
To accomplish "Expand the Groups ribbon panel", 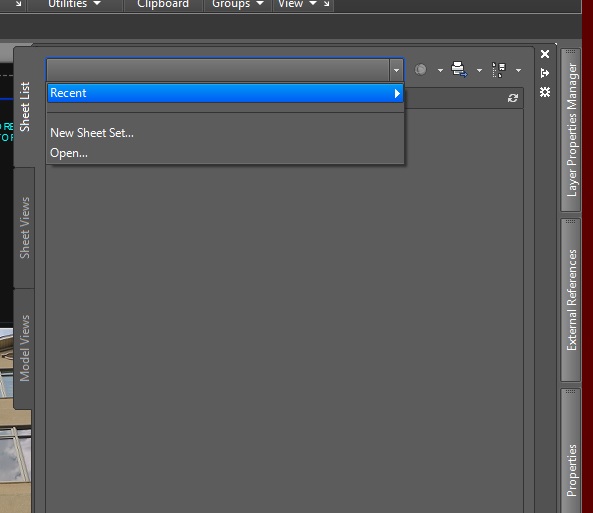I will pos(238,4).
